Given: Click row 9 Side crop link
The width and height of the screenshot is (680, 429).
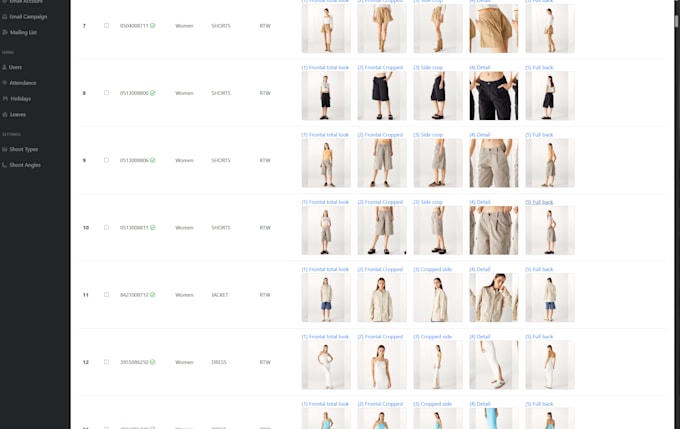Looking at the screenshot, I should 428,135.
